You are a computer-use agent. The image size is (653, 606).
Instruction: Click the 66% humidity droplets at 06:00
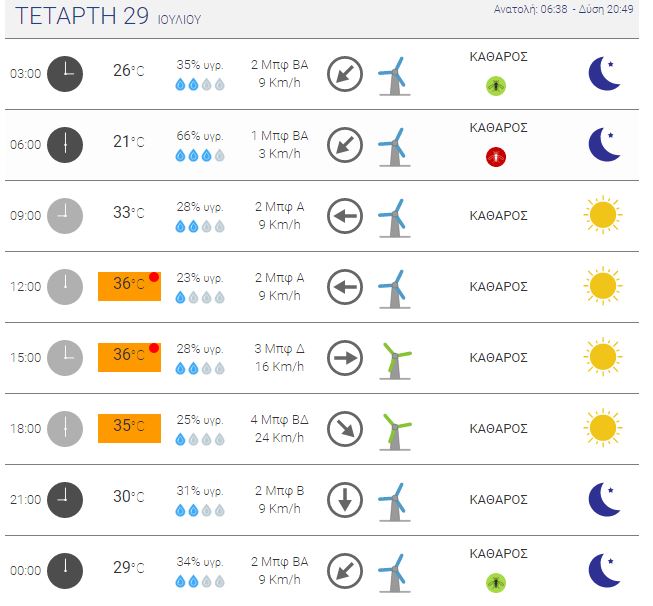point(200,155)
